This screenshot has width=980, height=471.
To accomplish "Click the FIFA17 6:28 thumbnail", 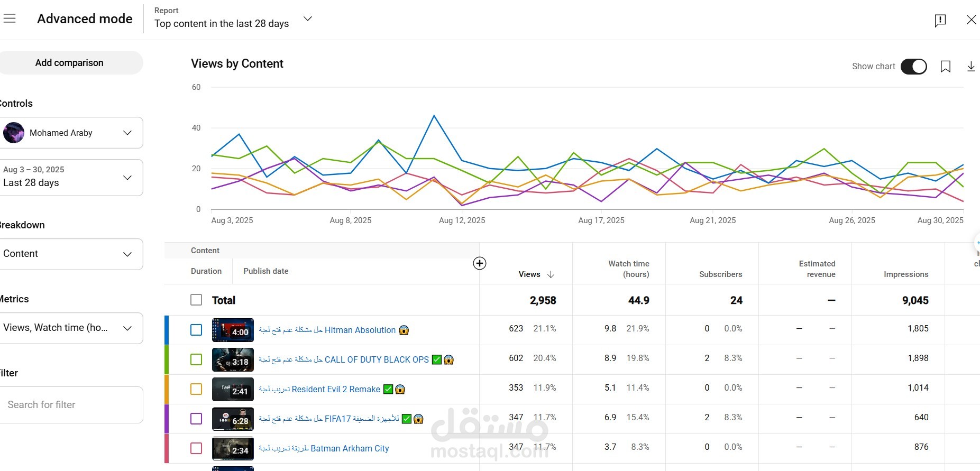I will [233, 419].
